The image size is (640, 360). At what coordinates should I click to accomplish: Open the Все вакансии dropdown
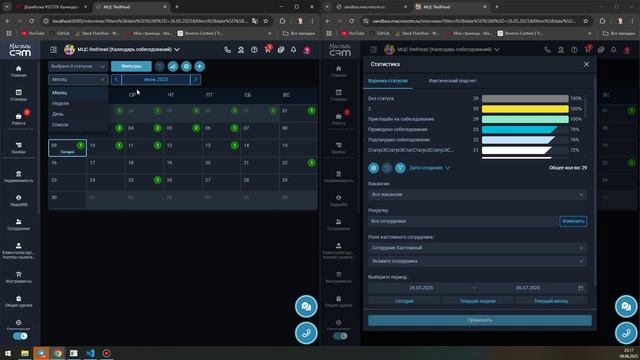478,195
